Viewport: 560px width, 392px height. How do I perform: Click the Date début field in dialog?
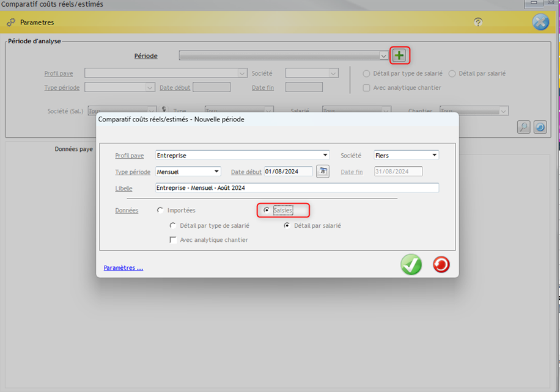(x=288, y=172)
